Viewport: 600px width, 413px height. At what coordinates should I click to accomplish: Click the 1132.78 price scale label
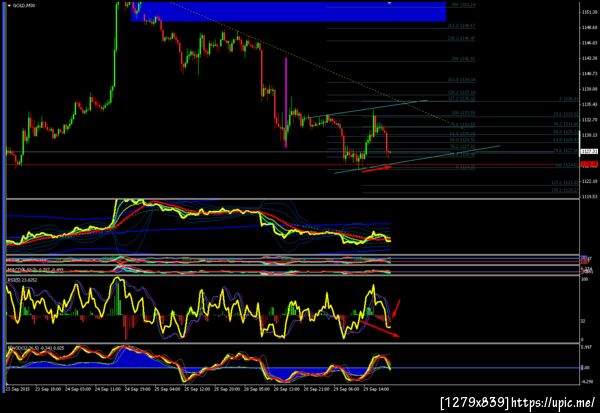point(590,120)
